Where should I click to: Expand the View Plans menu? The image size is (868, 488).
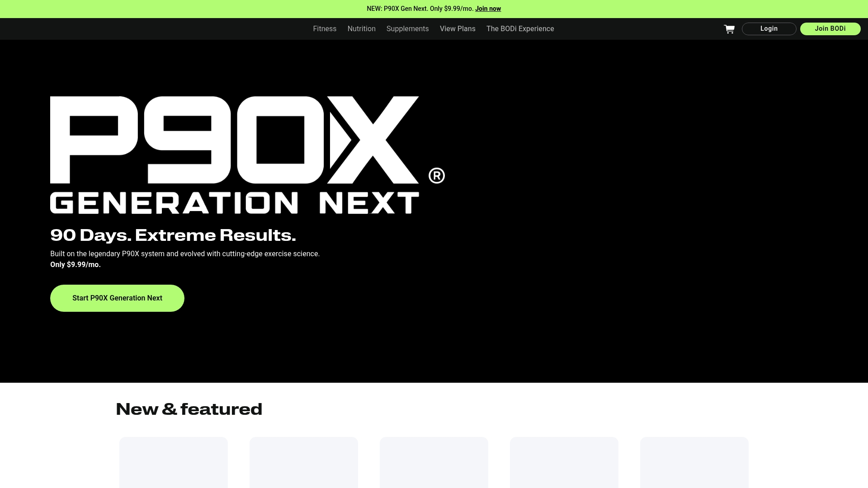click(x=458, y=28)
